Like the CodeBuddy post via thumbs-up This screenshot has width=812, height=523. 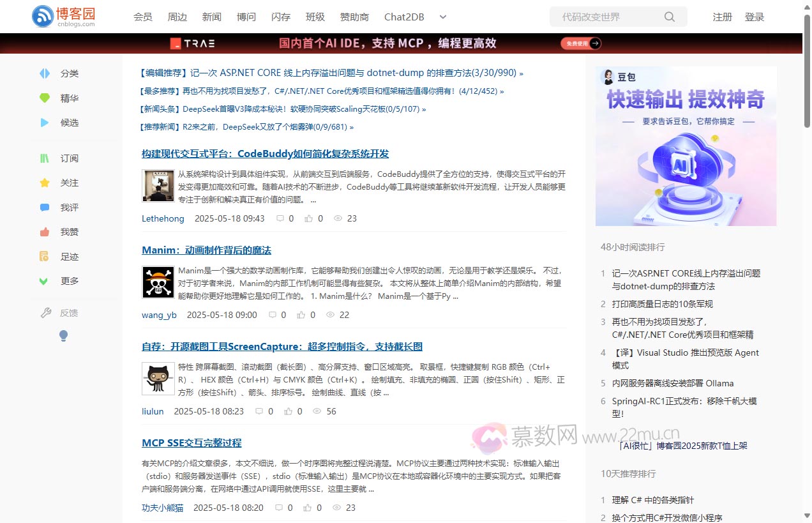(x=309, y=218)
